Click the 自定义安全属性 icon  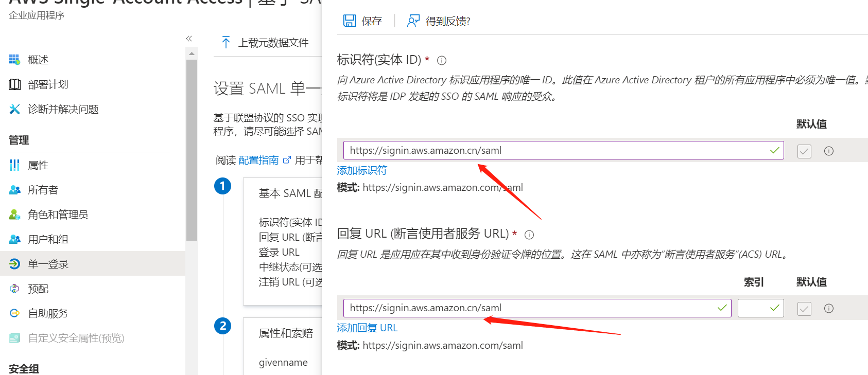[x=14, y=338]
